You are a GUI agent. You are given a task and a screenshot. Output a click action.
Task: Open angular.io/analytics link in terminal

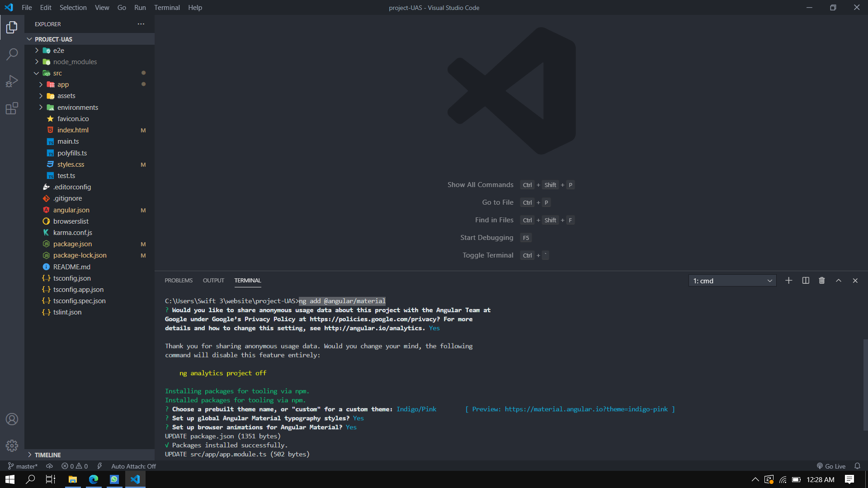pyautogui.click(x=373, y=328)
